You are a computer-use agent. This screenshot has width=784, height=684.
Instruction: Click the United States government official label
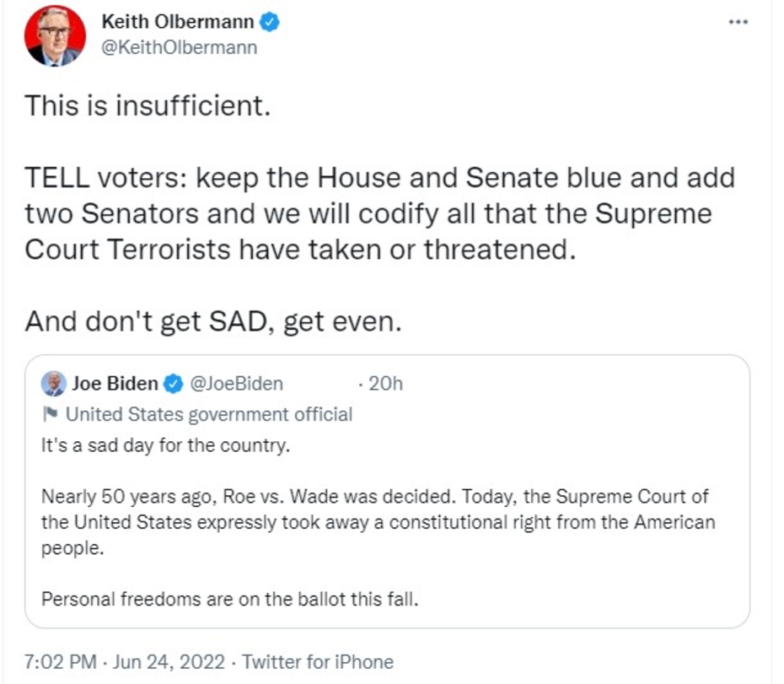coord(209,414)
